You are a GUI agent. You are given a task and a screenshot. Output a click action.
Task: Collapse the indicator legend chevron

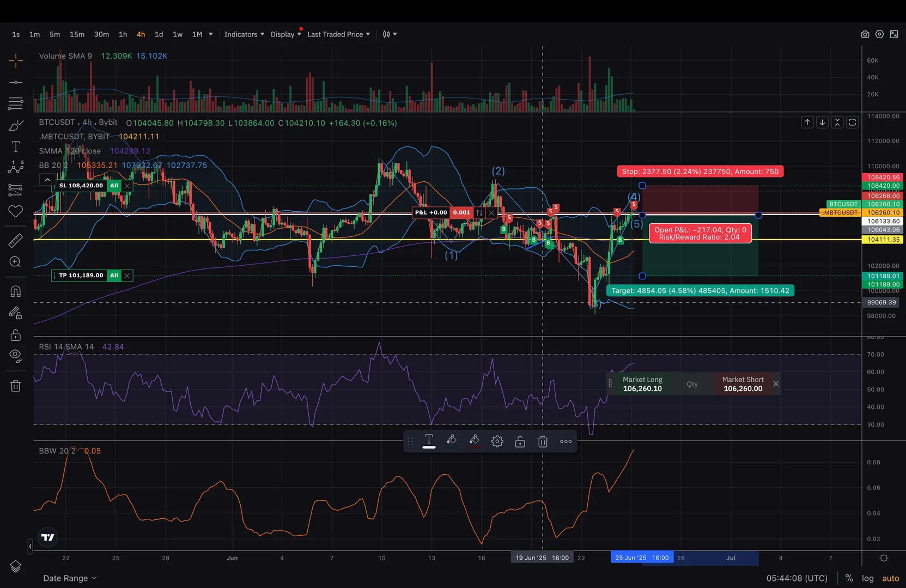click(x=47, y=179)
